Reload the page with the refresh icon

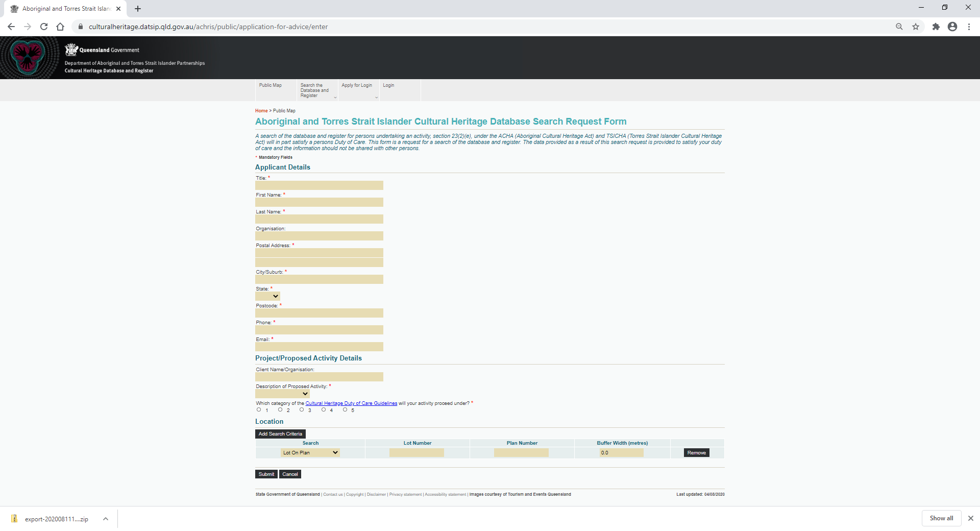[x=44, y=27]
